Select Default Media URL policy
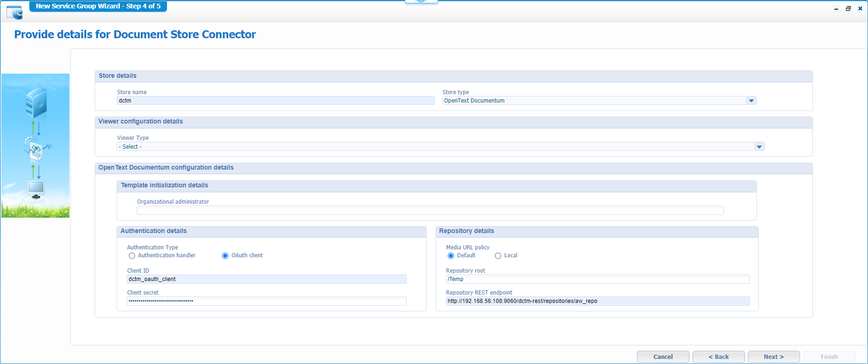The height and width of the screenshot is (364, 868). click(x=451, y=256)
